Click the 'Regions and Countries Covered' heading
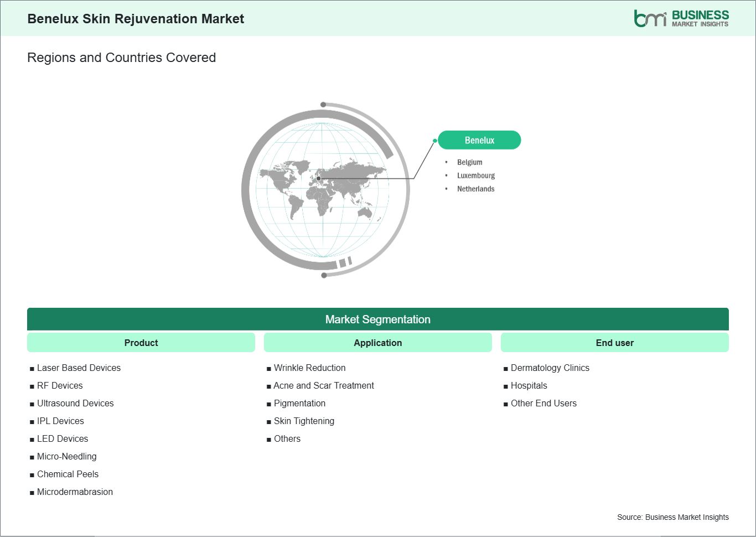This screenshot has height=537, width=756. tap(121, 58)
